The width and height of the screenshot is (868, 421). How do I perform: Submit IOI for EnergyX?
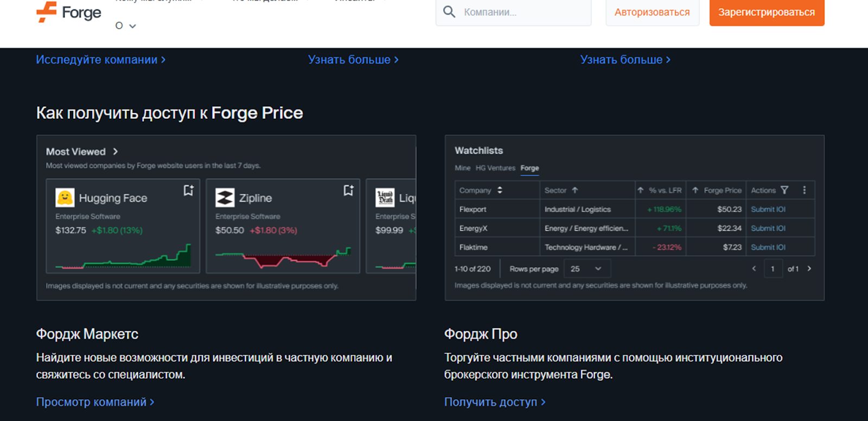[x=768, y=228]
